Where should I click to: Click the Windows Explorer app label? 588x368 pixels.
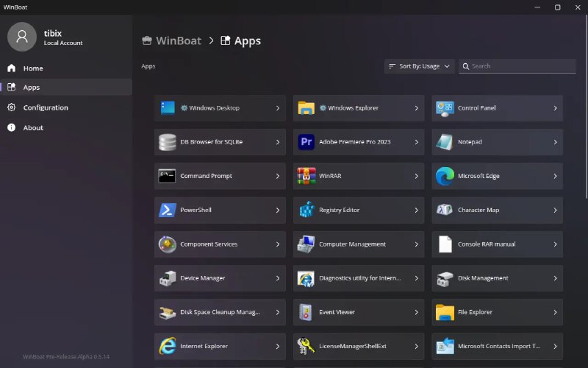354,107
